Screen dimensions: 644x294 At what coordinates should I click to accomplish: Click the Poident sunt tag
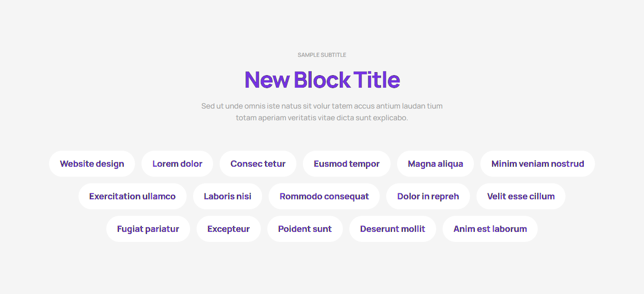(305, 229)
